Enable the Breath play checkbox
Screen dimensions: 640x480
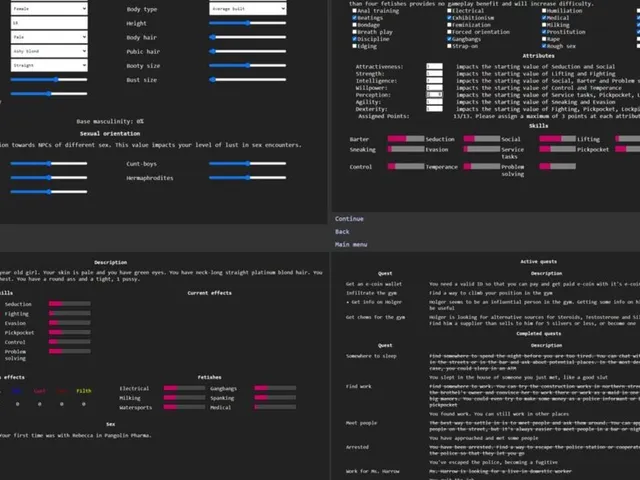pyautogui.click(x=354, y=32)
